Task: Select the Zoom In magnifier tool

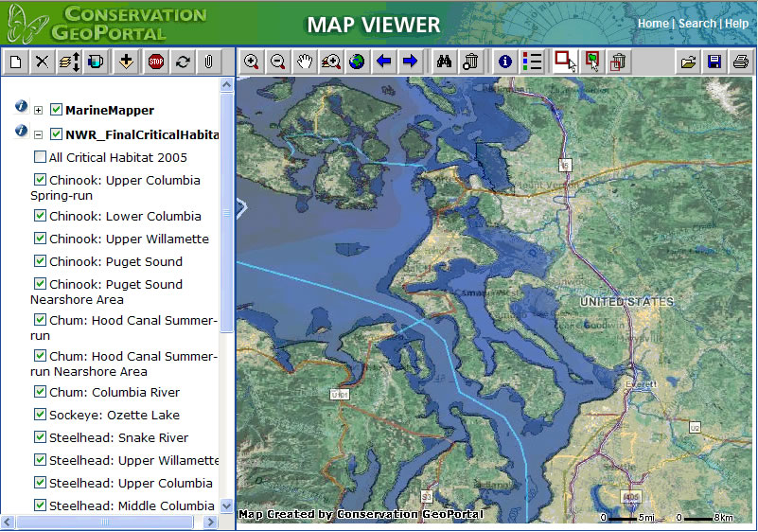Action: [252, 62]
